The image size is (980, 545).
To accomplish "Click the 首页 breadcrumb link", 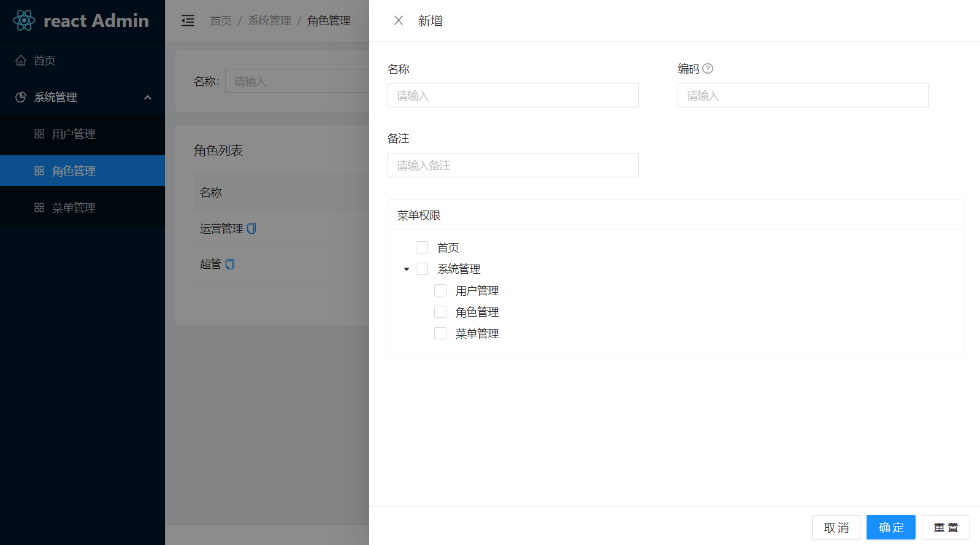I will point(221,21).
